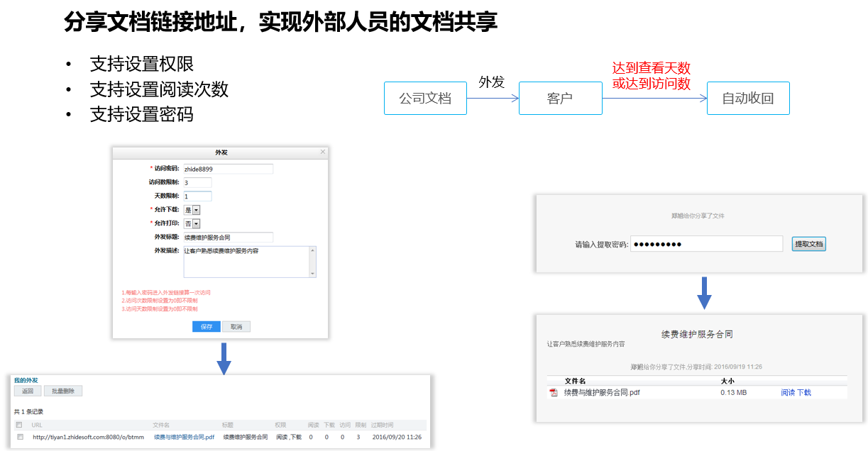Image resolution: width=868 pixels, height=451 pixels.
Task: Click the 0.13 MB file size text
Action: click(x=733, y=393)
